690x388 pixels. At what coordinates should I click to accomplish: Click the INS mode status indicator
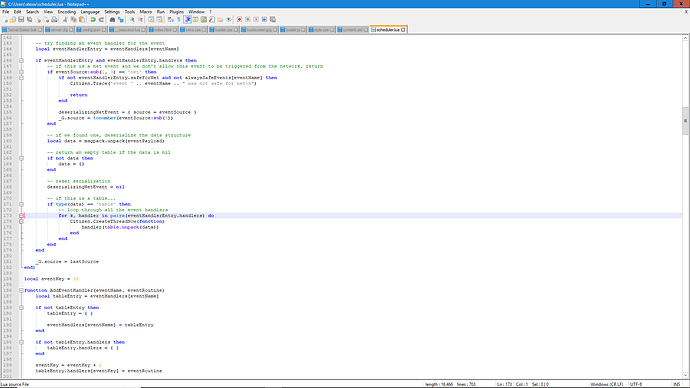click(x=677, y=384)
